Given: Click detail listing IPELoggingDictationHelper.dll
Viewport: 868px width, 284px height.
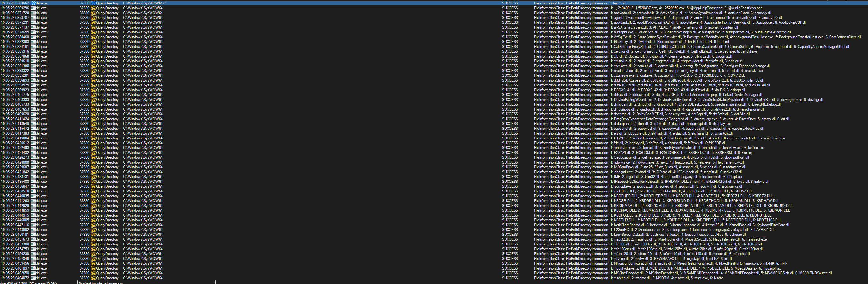Looking at the screenshot, I should pyautogui.click(x=651, y=182).
